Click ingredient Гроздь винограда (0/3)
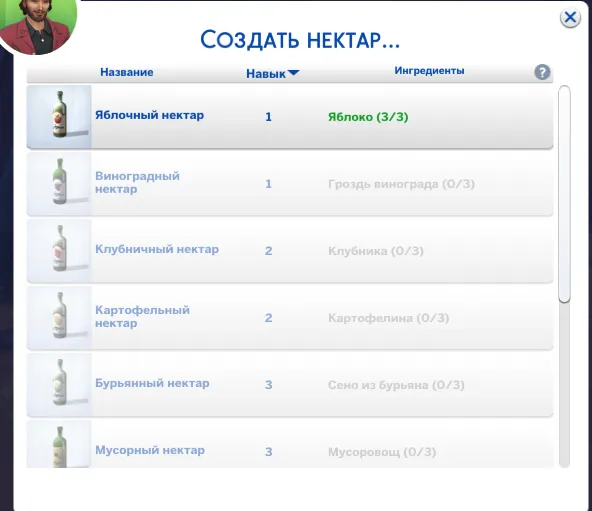Image resolution: width=592 pixels, height=511 pixels. point(401,184)
